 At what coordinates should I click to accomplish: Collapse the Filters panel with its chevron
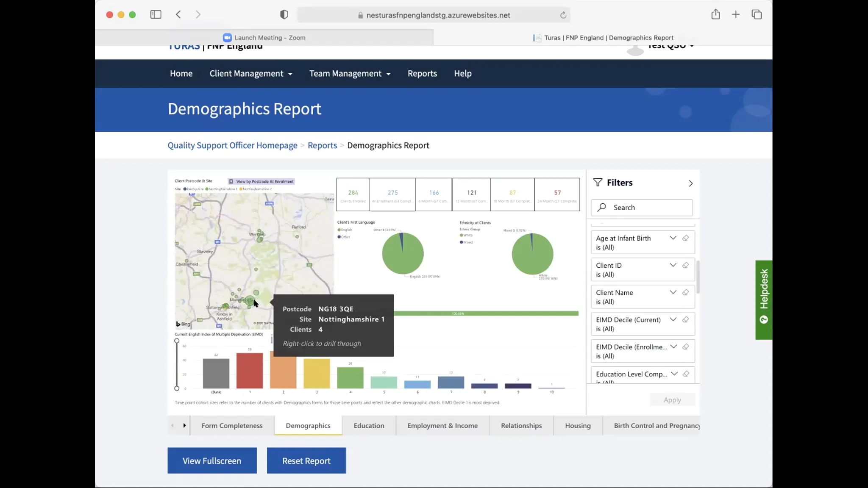pos(690,183)
